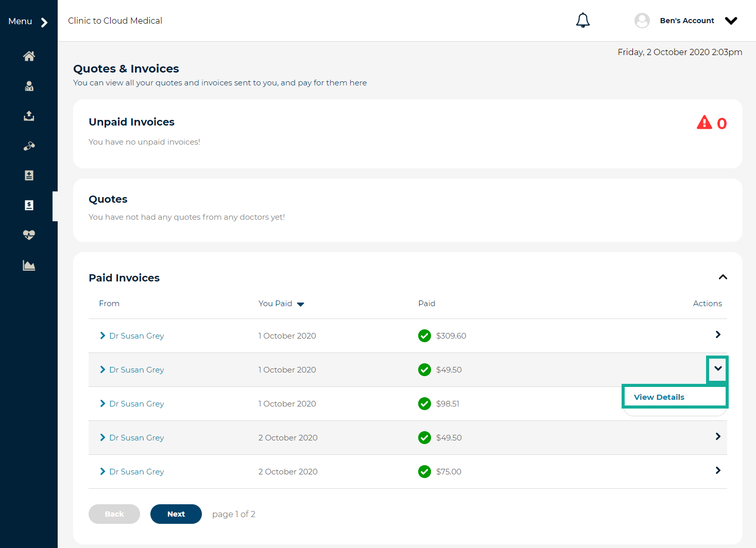Viewport: 756px width, 548px height.
Task: Click the notification bell icon
Action: [x=582, y=21]
